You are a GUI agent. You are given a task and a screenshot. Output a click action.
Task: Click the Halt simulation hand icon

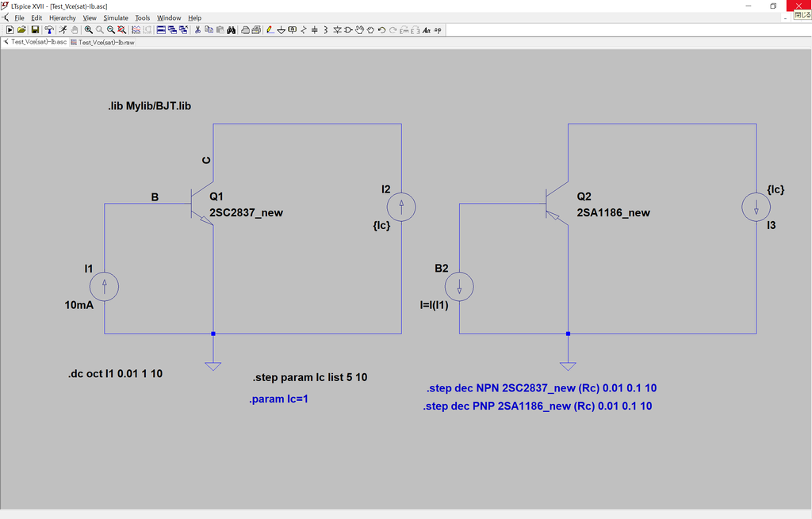[75, 30]
